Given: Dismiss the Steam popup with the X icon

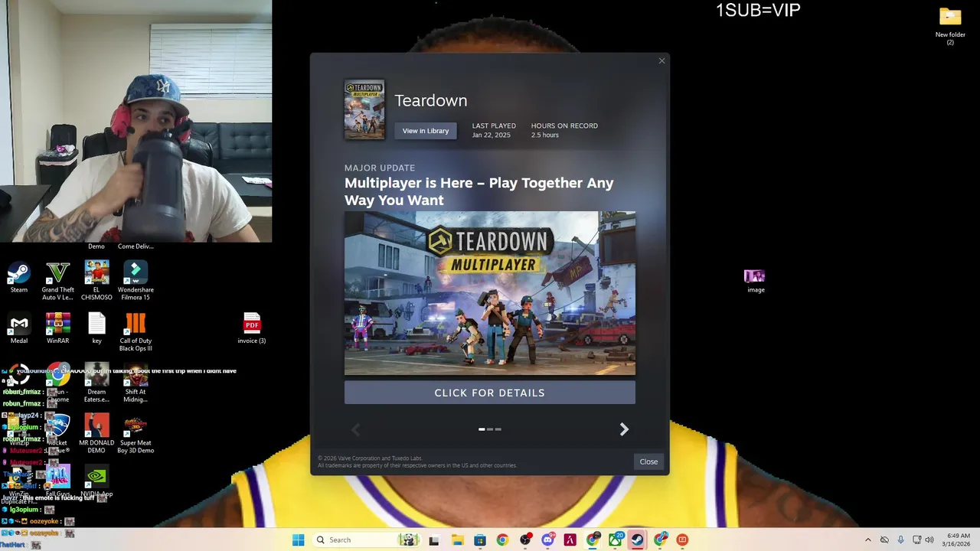Looking at the screenshot, I should [x=661, y=61].
